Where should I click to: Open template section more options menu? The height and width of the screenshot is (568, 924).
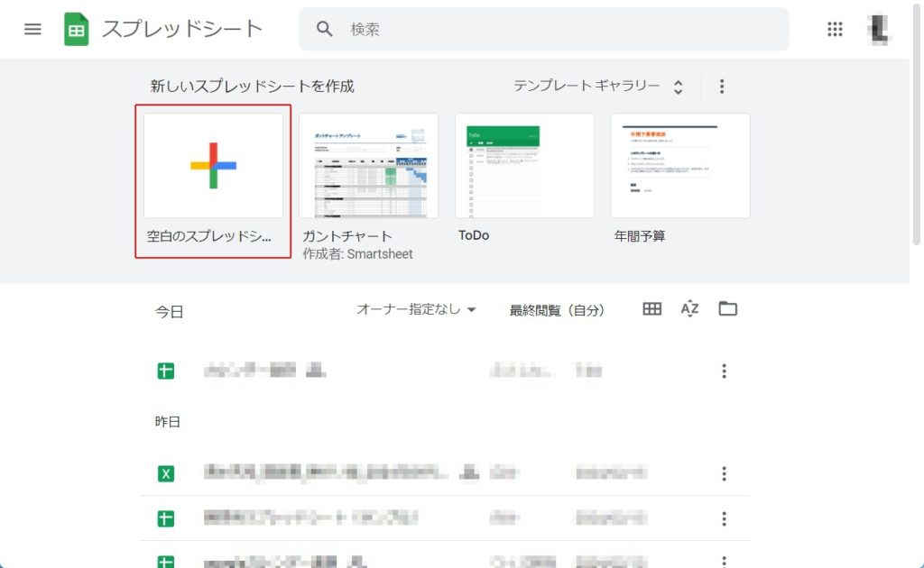(x=721, y=87)
